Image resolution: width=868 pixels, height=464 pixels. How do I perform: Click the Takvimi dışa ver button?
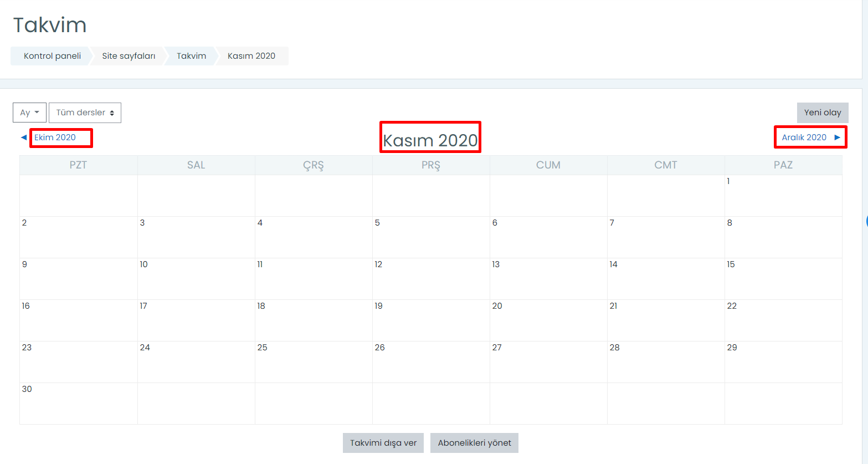pyautogui.click(x=383, y=443)
